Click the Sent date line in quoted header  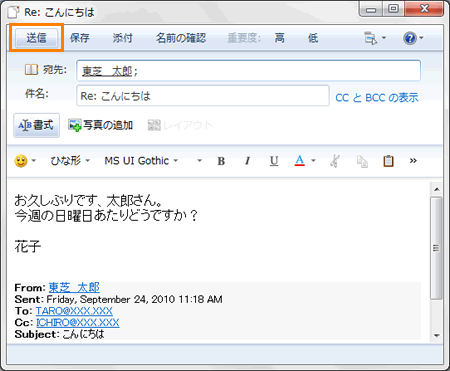(x=118, y=299)
